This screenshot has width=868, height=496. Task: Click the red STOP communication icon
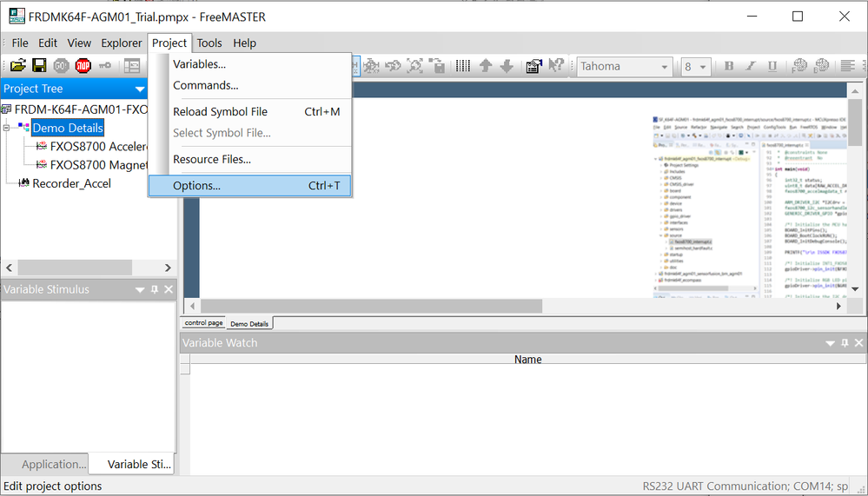point(83,66)
